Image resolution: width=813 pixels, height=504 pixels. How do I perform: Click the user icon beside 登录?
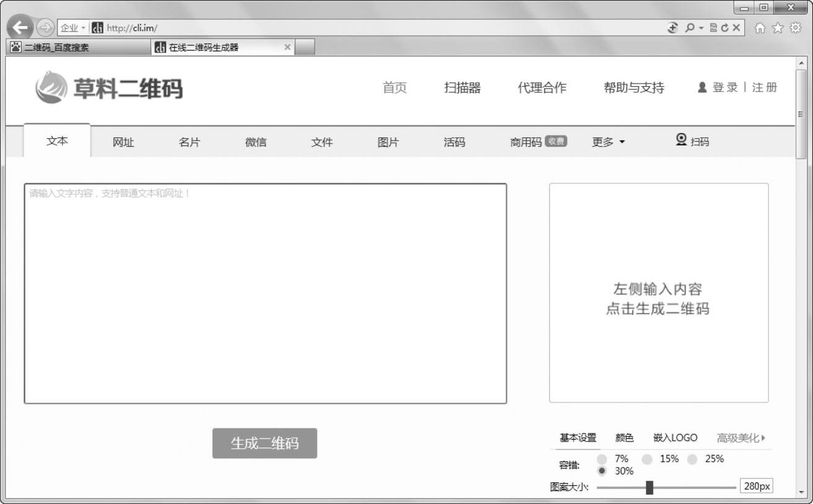point(702,87)
